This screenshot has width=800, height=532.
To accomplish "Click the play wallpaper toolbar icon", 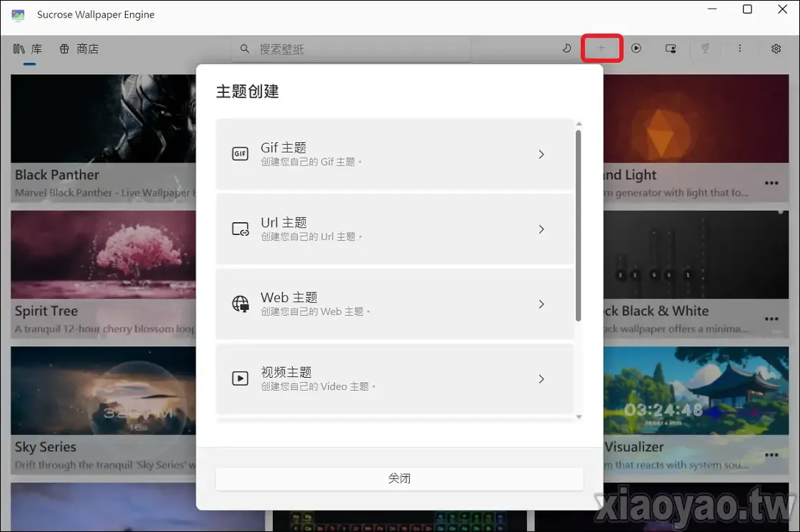I will 636,49.
